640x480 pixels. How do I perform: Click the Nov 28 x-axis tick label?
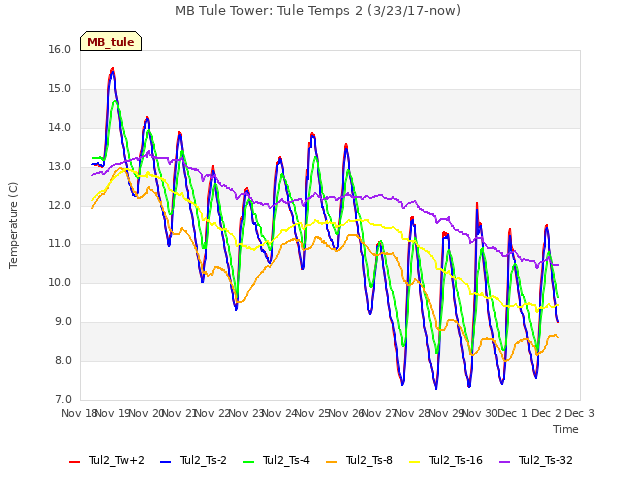[x=413, y=413]
